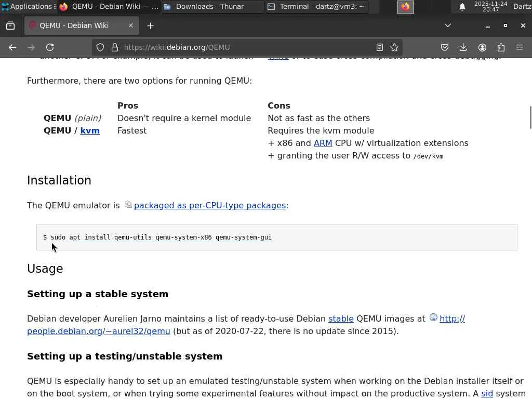Go back using the back arrow
Viewport: 532px width, 399px height.
pyautogui.click(x=12, y=47)
